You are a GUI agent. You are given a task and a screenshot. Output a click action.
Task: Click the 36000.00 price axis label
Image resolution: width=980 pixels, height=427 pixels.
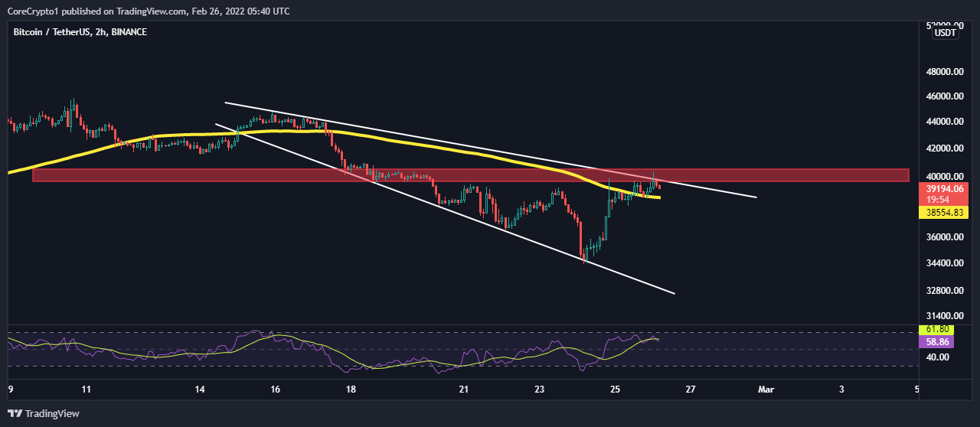click(945, 237)
